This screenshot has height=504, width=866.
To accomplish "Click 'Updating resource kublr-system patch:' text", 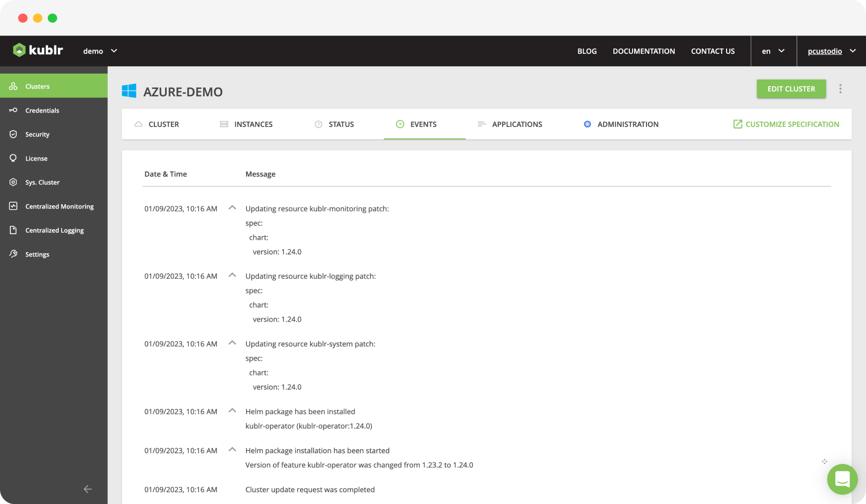I will tap(310, 343).
